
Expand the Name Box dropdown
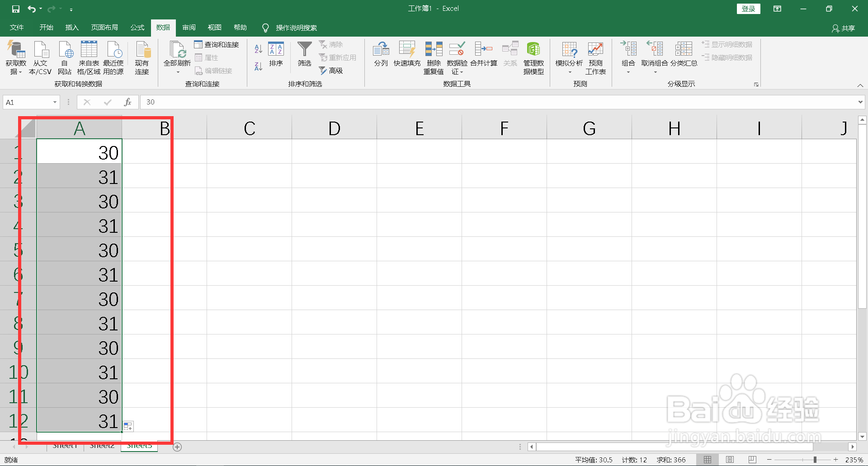(55, 102)
